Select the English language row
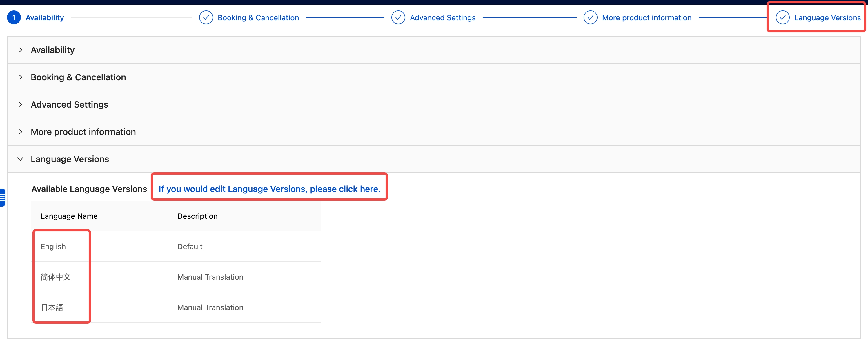 pos(53,247)
